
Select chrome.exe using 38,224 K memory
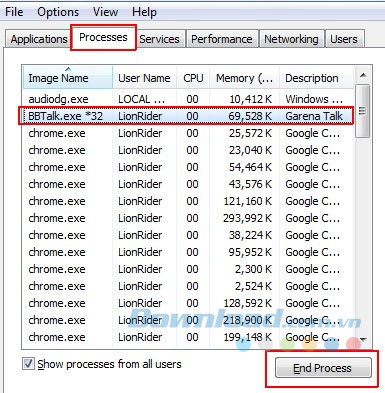[x=188, y=235]
